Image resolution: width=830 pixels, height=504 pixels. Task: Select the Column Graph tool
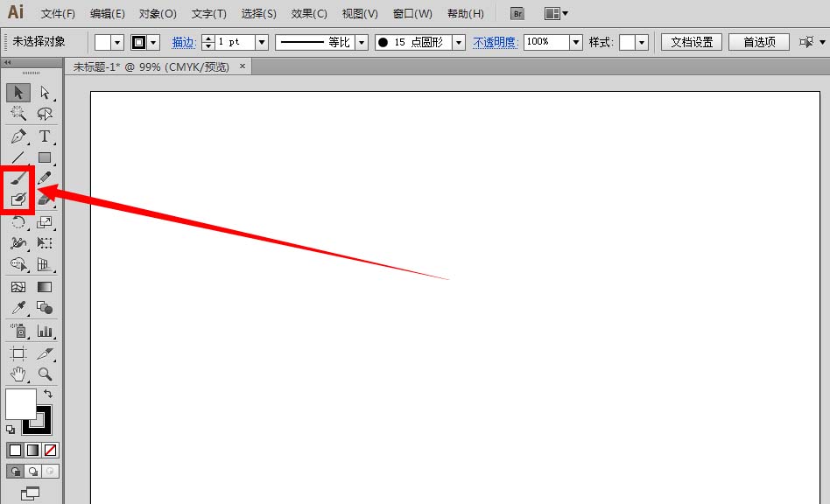click(x=45, y=331)
